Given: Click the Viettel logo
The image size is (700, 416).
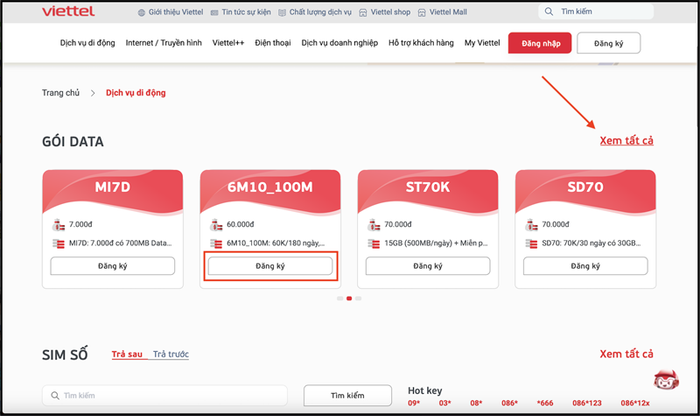Looking at the screenshot, I should 68,12.
